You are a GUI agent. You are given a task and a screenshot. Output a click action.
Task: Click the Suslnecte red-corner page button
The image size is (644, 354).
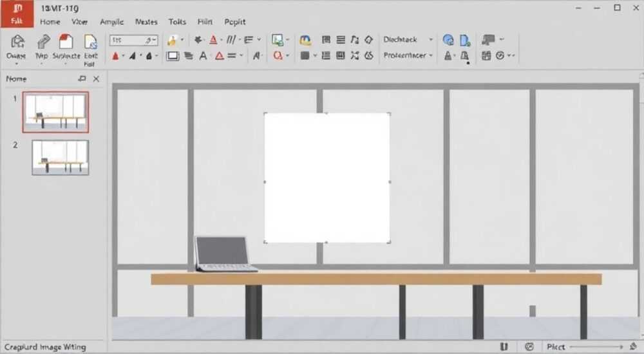(66, 48)
